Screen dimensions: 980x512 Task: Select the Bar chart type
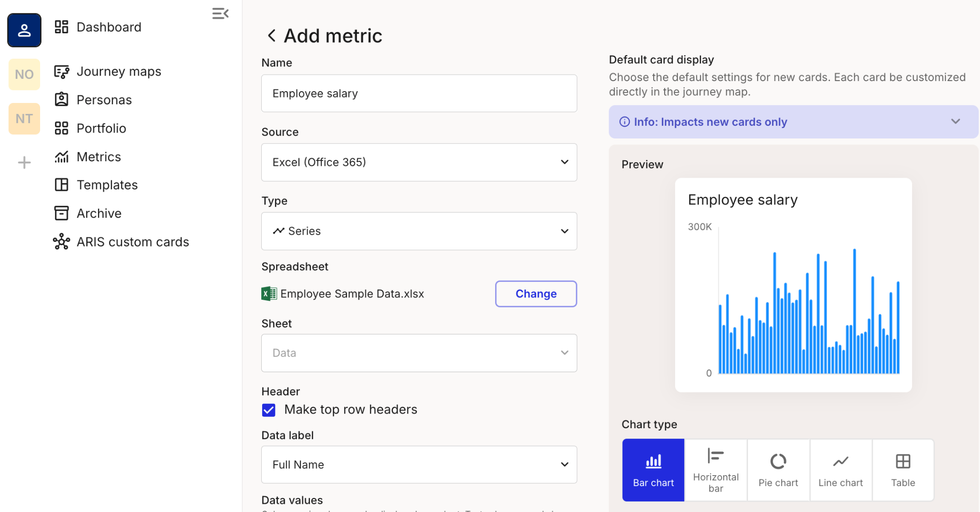[x=653, y=470]
